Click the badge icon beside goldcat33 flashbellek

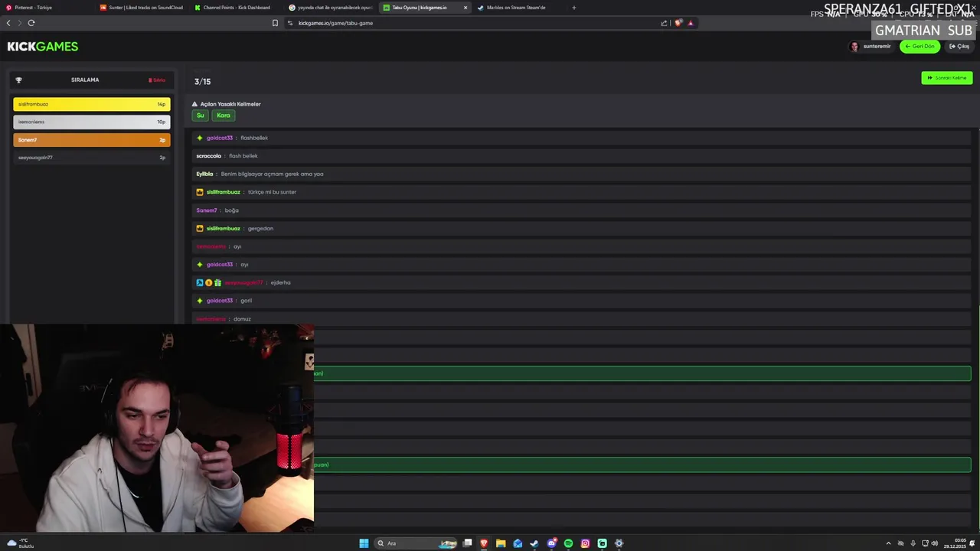(200, 138)
